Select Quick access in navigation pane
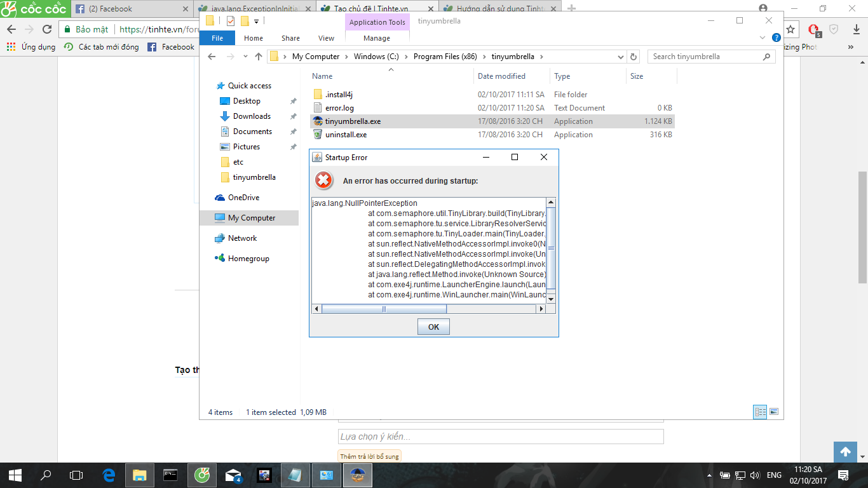Image resolution: width=868 pixels, height=488 pixels. point(249,86)
